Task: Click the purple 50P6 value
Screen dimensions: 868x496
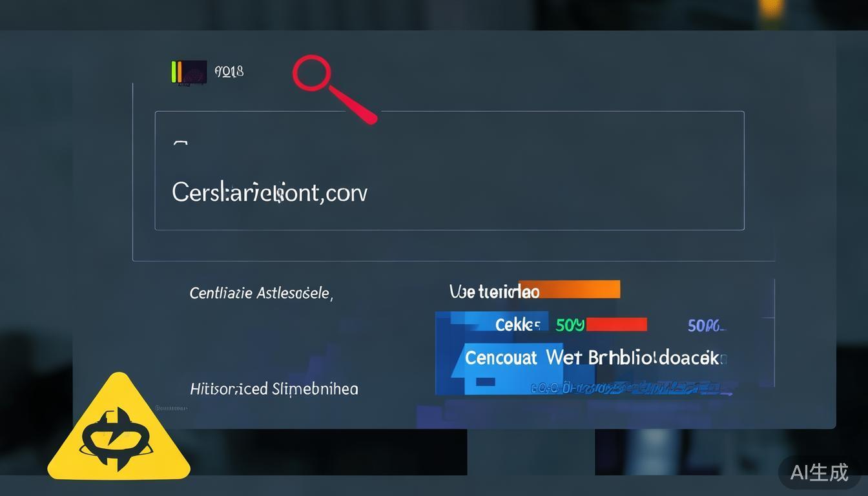Action: click(707, 326)
